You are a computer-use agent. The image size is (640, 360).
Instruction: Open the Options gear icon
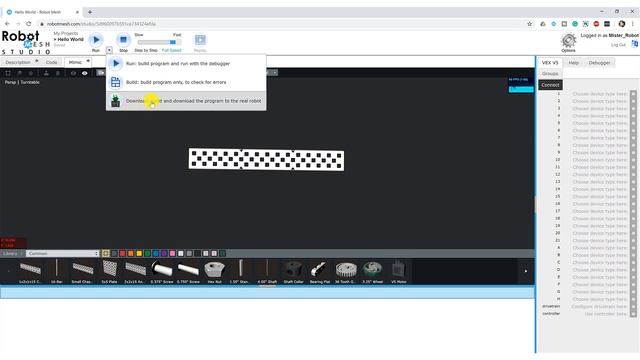568,41
